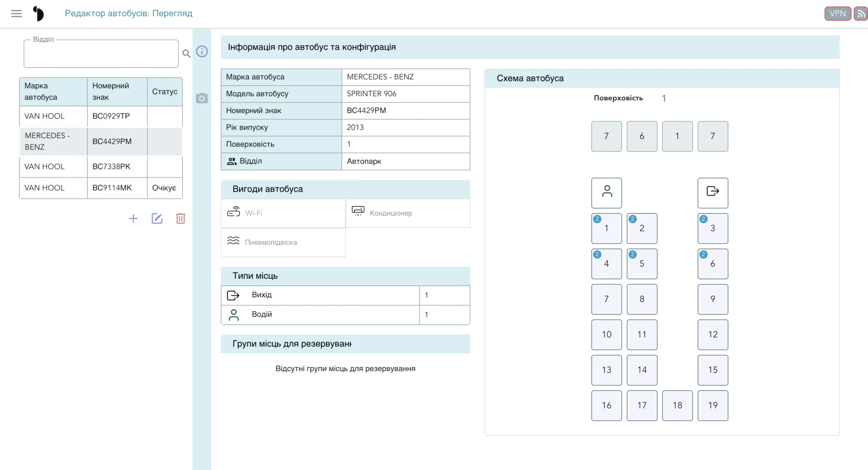Focus the Відділ search input field
Screen dimensions: 868x470
coord(101,54)
